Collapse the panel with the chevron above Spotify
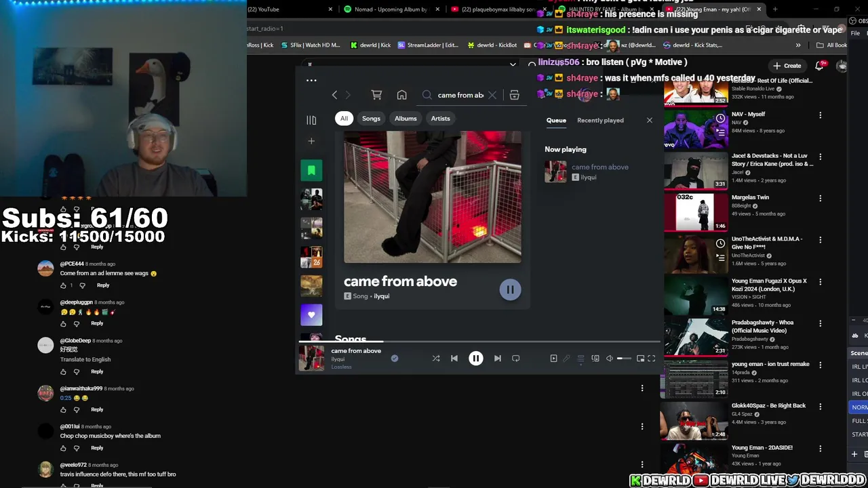 [513, 64]
